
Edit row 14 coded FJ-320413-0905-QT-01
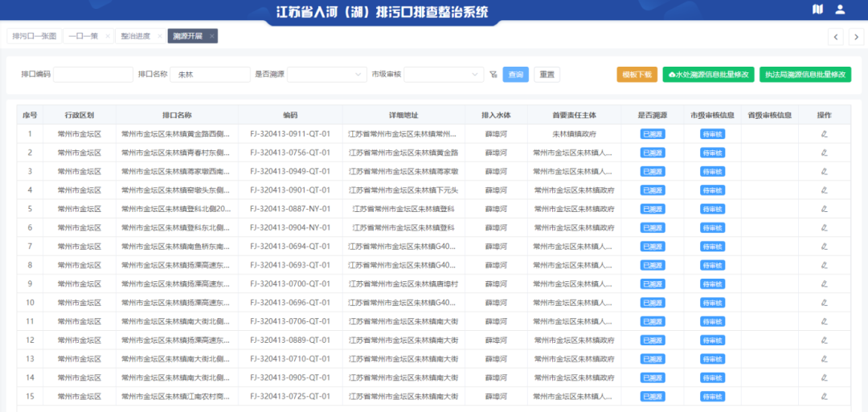point(825,378)
